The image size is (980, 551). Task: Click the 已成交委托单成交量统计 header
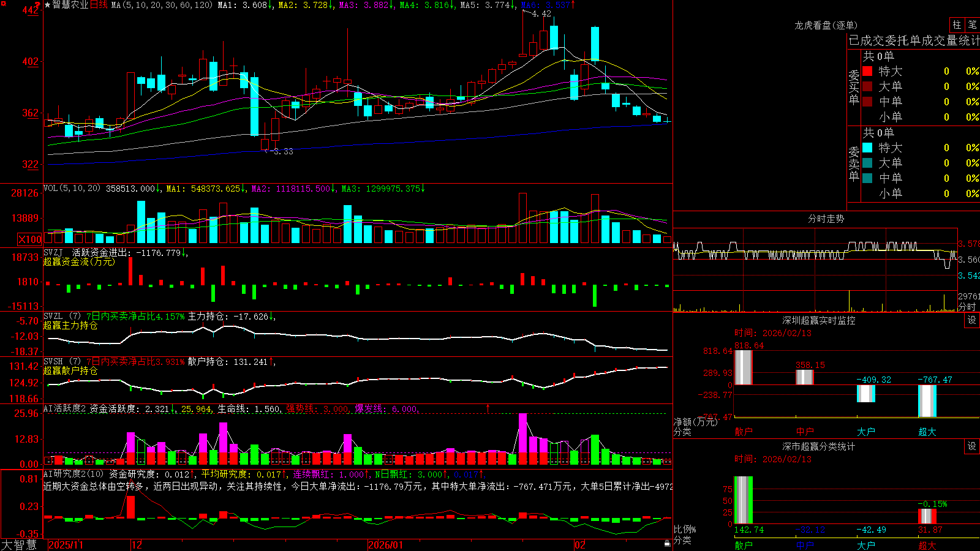pyautogui.click(x=914, y=40)
